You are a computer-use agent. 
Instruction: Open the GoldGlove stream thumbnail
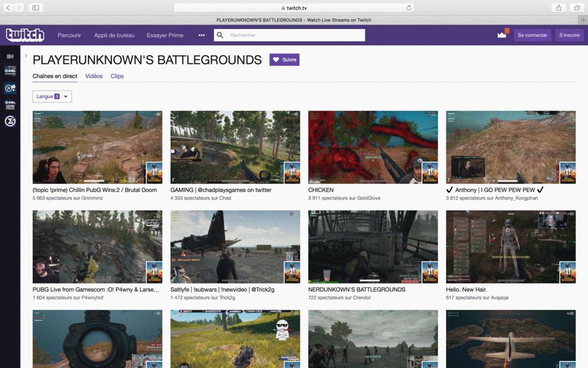coord(373,147)
